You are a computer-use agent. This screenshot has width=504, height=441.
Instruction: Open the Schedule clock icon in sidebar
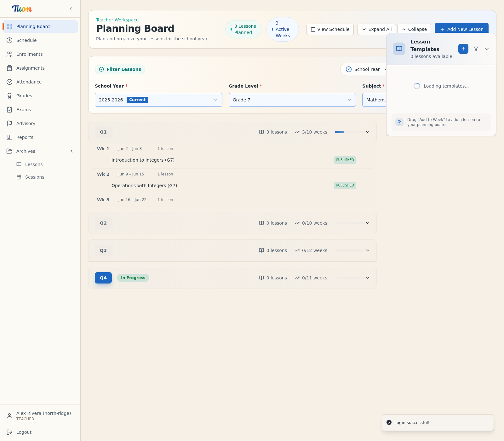(x=9, y=40)
